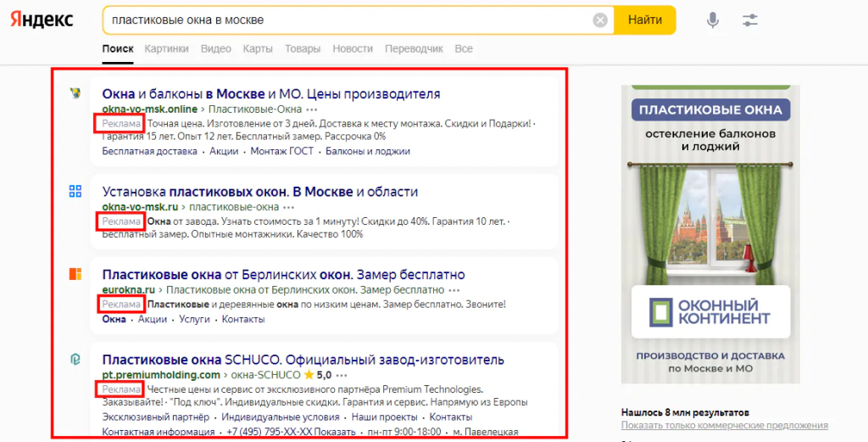Click favicon of okna-vo-msk.online result
The width and height of the screenshot is (868, 442).
(x=75, y=93)
